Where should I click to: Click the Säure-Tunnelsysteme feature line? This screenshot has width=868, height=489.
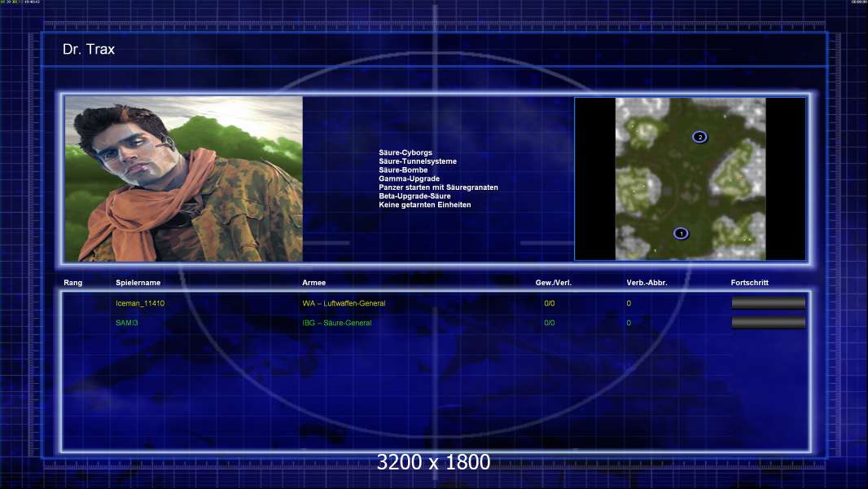[418, 161]
